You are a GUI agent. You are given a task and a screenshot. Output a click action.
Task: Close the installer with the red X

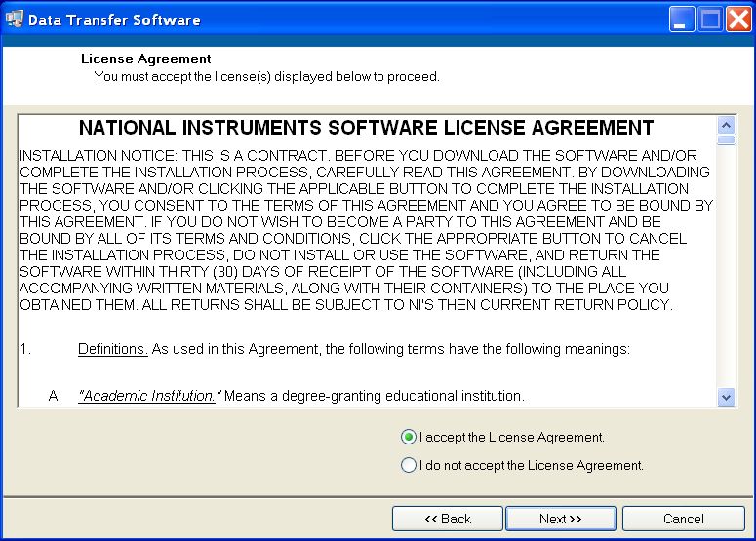[x=738, y=19]
